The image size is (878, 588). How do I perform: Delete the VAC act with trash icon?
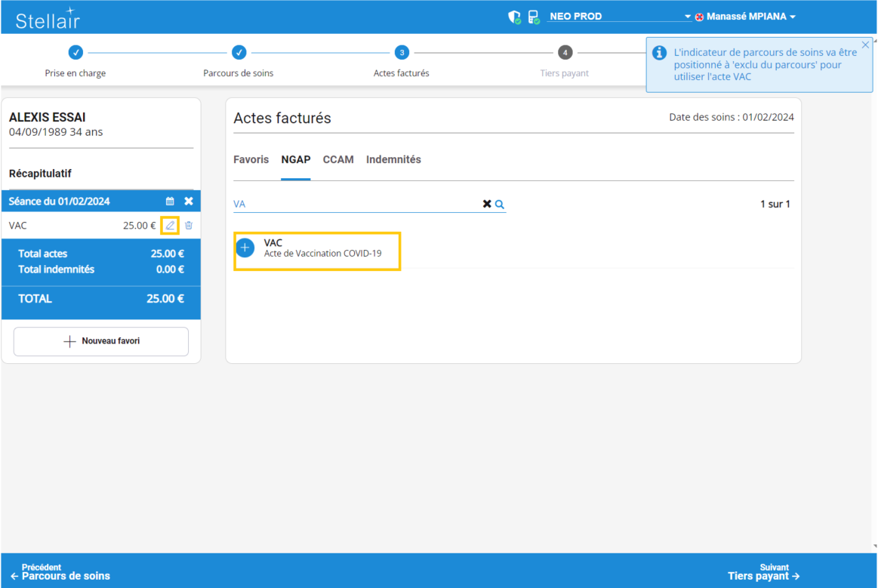pos(189,225)
